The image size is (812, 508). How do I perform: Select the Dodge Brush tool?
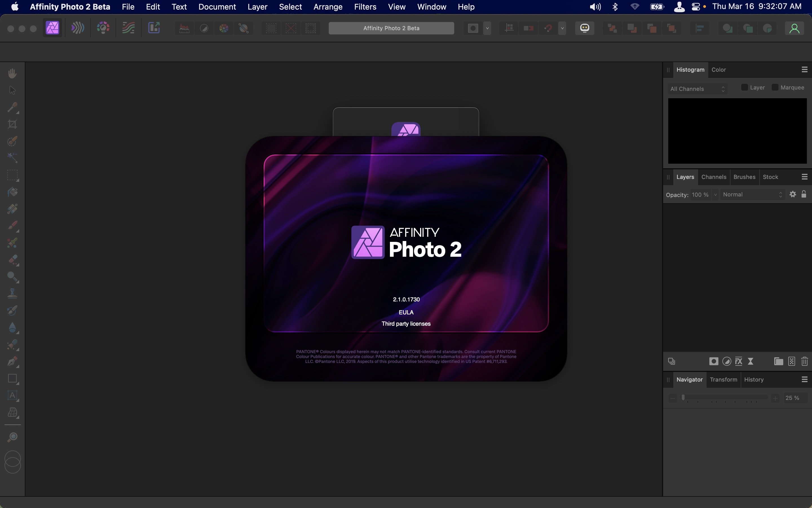coord(12,277)
